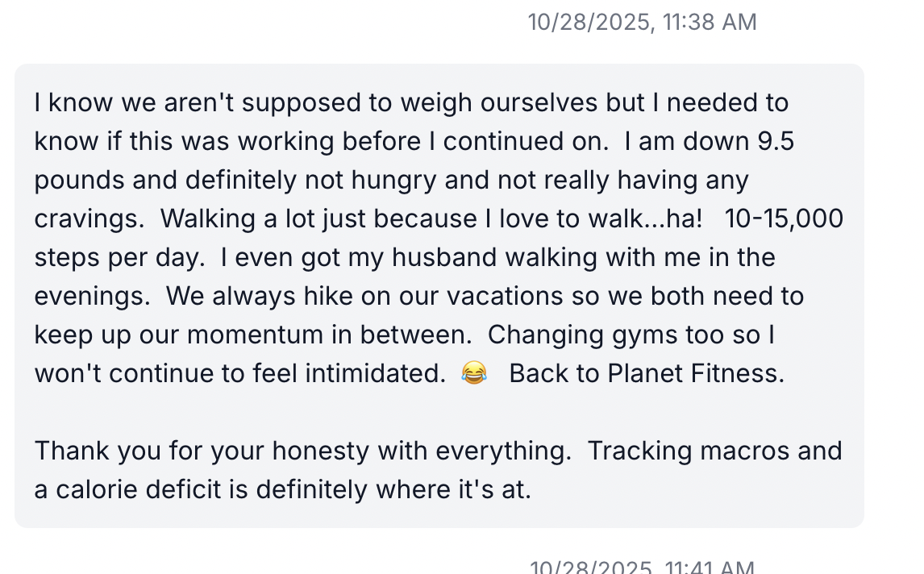This screenshot has width=924, height=574.
Task: Click the word "evenings" in the message
Action: [x=90, y=297]
